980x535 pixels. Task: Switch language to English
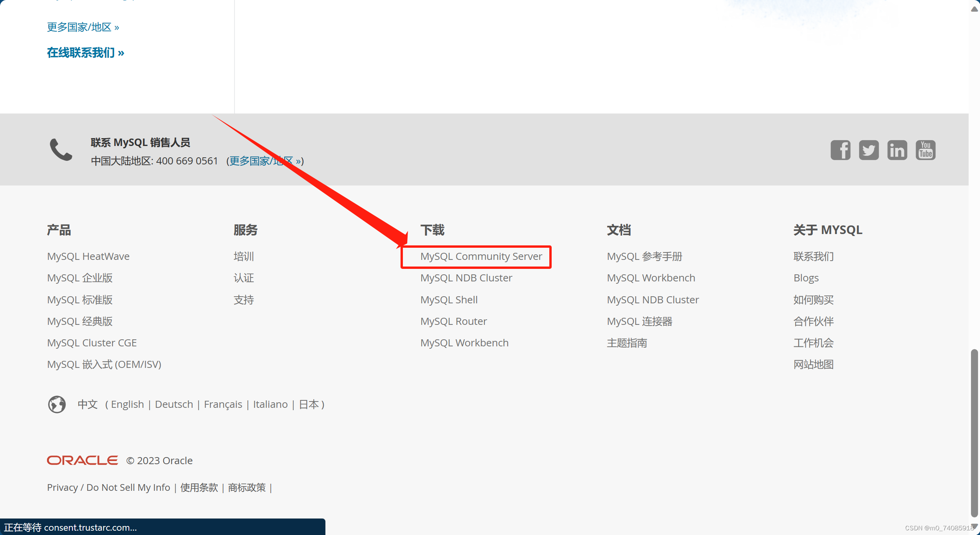click(127, 404)
